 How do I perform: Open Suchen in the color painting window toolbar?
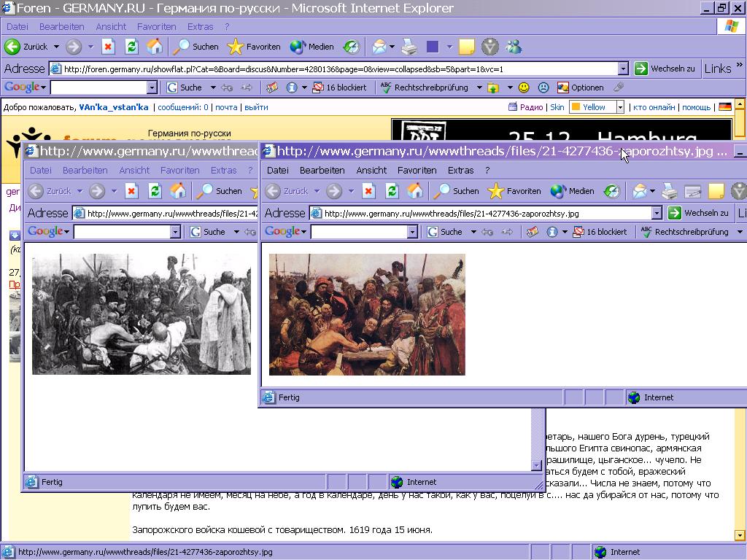[456, 192]
